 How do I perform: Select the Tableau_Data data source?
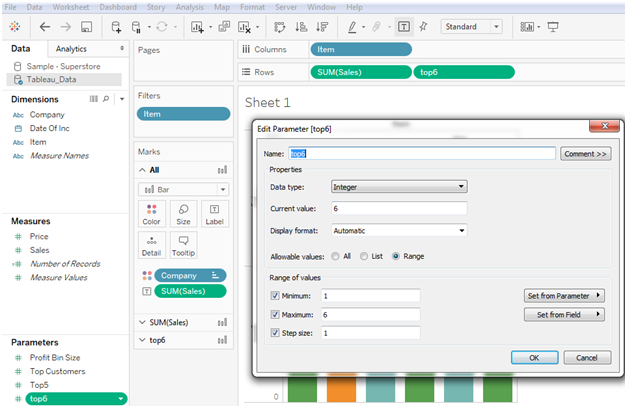click(64, 80)
